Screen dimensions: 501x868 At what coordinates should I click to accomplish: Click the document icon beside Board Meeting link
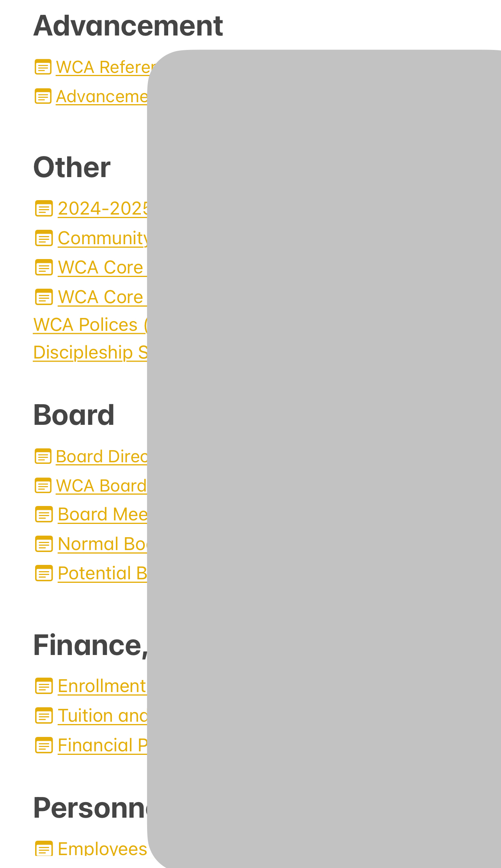coord(44,515)
